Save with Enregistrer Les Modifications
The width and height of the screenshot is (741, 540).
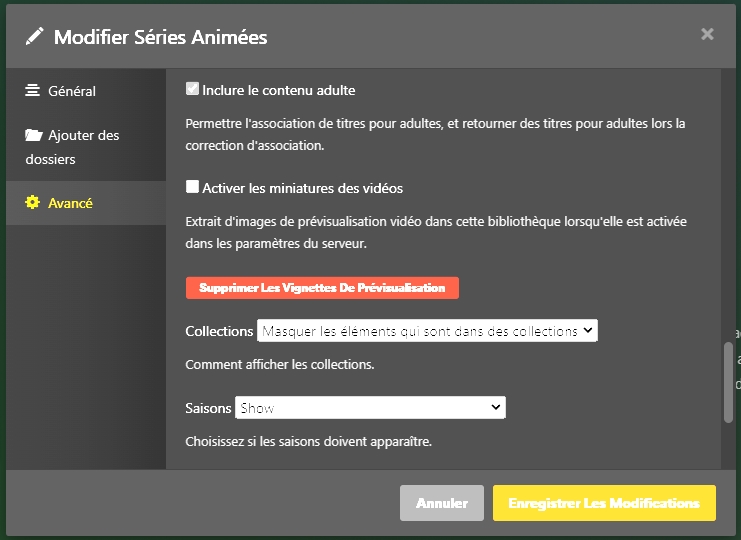[x=604, y=503]
